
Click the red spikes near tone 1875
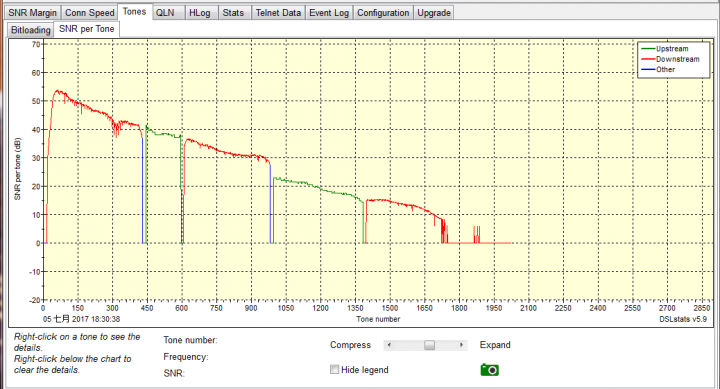[477, 234]
